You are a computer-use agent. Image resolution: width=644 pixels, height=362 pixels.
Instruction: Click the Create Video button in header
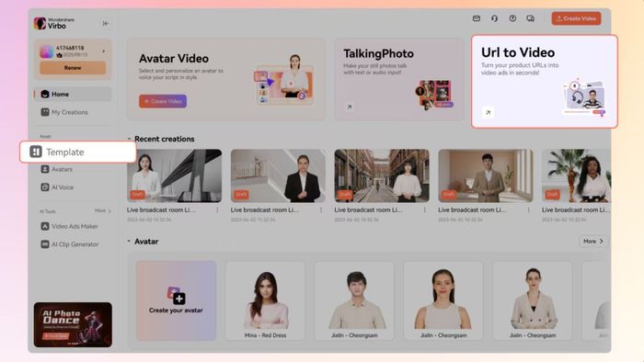(576, 18)
